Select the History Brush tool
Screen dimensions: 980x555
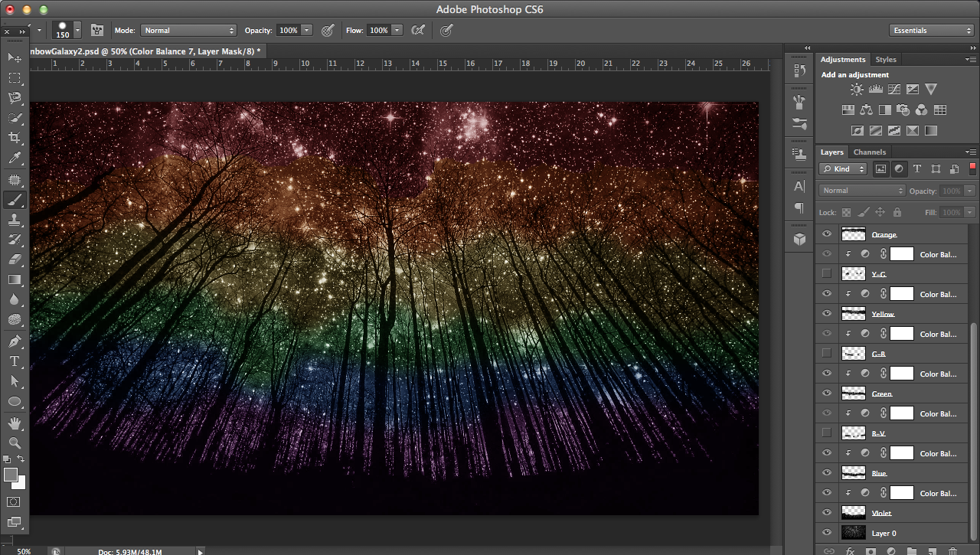point(15,240)
